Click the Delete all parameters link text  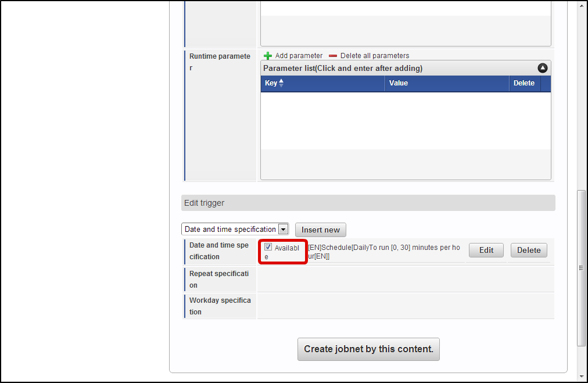[x=375, y=56]
